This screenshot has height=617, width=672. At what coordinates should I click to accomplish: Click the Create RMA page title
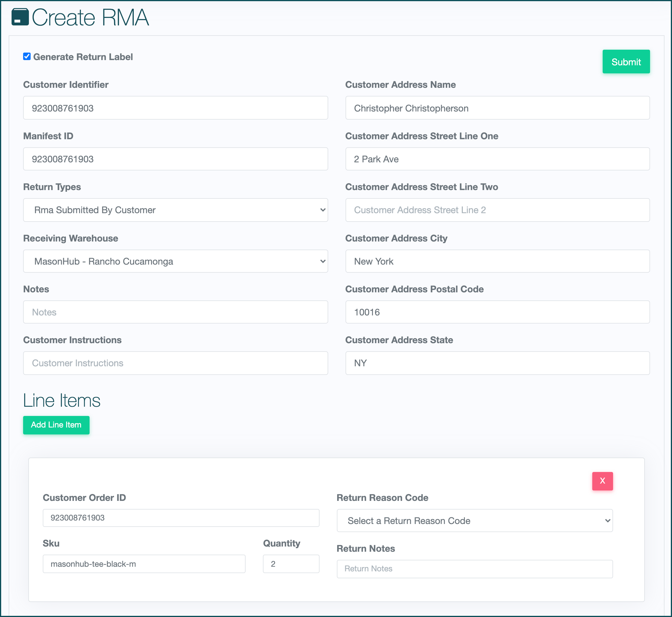(x=90, y=17)
